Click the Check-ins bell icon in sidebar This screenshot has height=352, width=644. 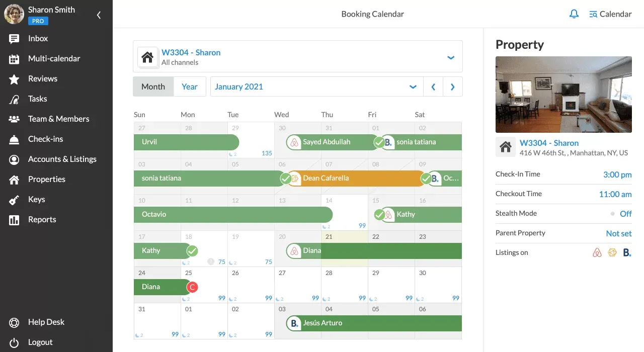click(x=14, y=139)
